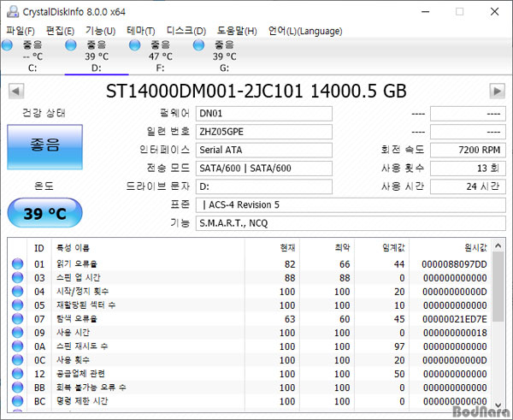Click the 임계값 column header
This screenshot has height=420, width=513.
382,248
